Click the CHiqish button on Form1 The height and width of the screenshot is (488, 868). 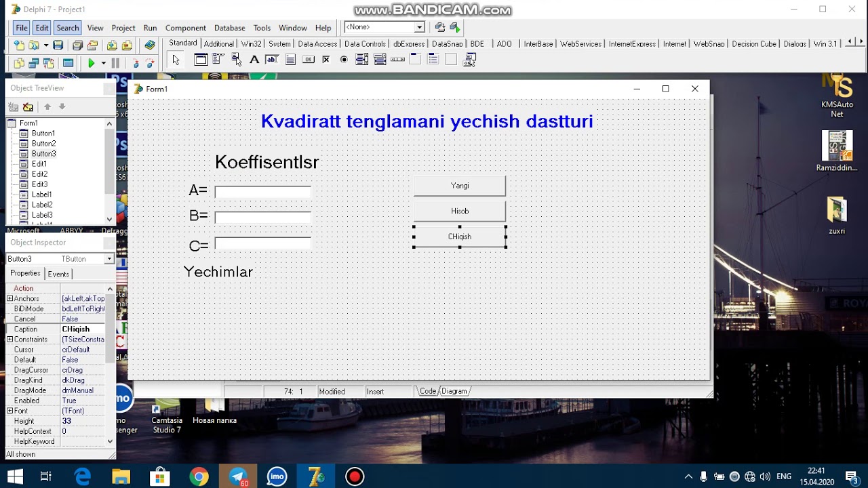(x=460, y=237)
